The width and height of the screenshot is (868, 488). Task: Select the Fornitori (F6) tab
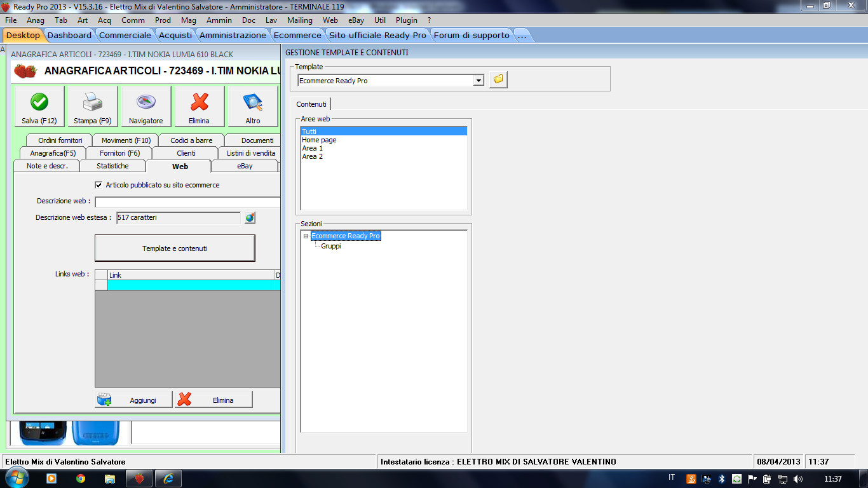(120, 153)
